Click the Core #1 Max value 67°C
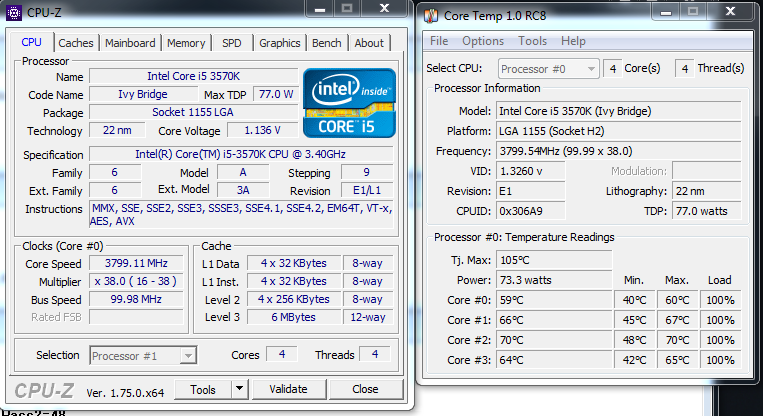Screen dimensions: 763x416 (677, 320)
